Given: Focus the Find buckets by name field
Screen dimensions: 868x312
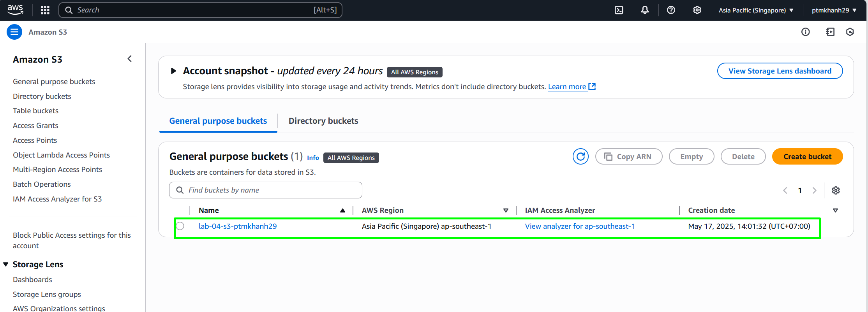Looking at the screenshot, I should pos(266,190).
